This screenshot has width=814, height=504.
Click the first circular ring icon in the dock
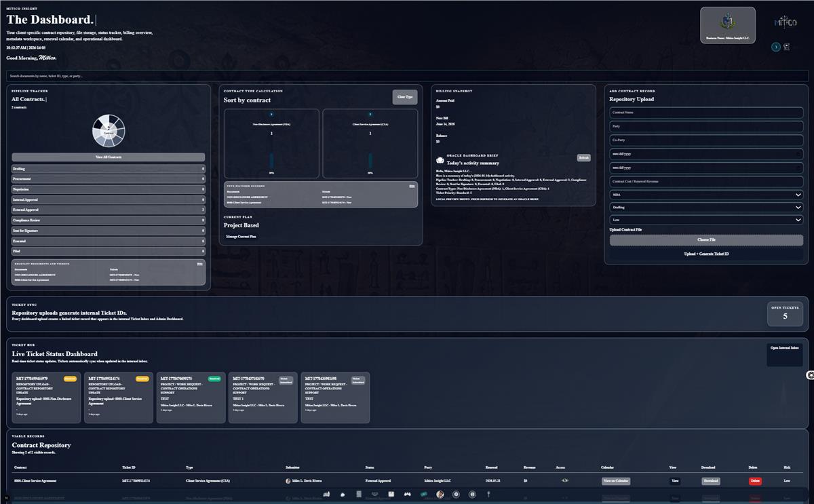click(x=456, y=495)
